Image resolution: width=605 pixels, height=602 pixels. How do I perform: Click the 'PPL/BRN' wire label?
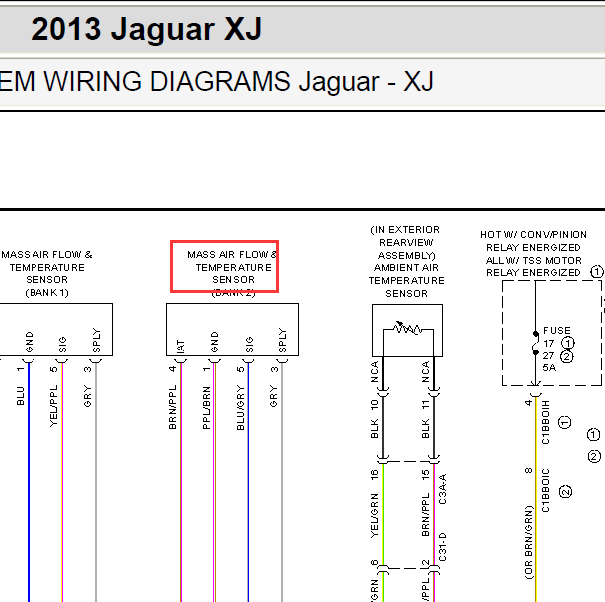click(x=206, y=408)
